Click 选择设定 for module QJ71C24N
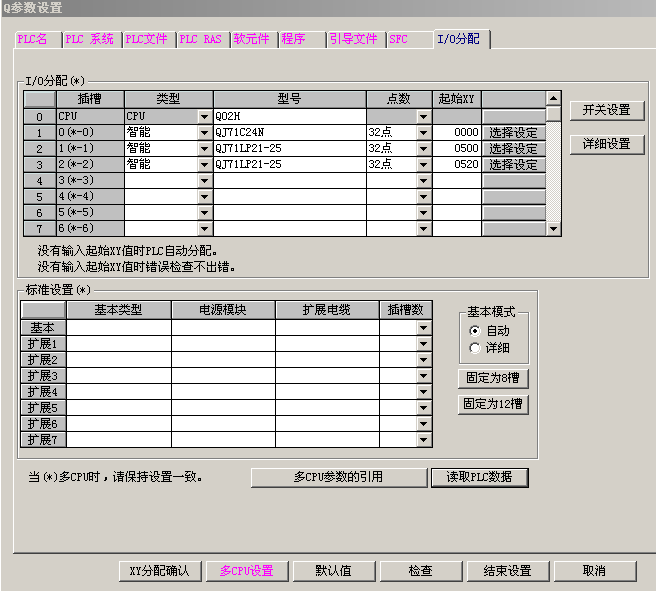656x591 pixels. [x=513, y=132]
